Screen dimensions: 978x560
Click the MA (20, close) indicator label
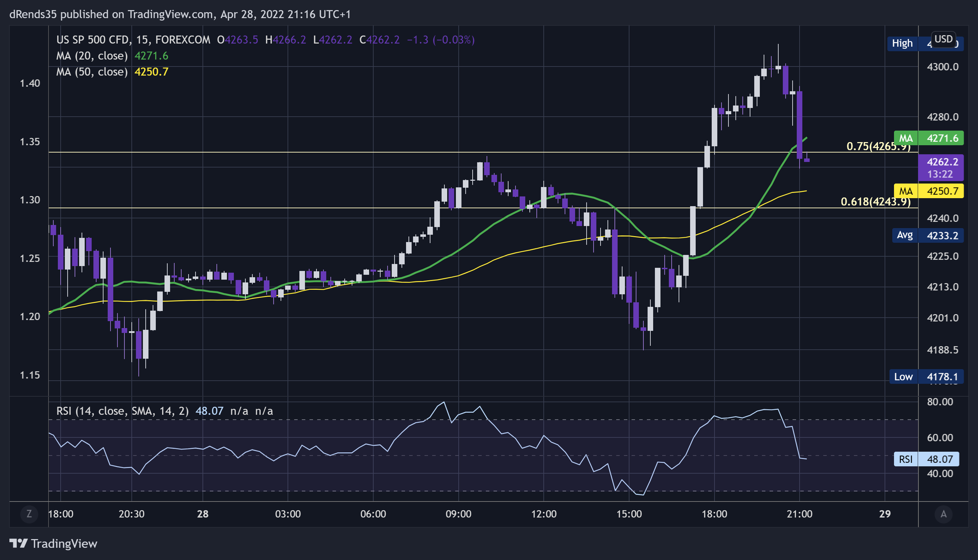tap(92, 56)
